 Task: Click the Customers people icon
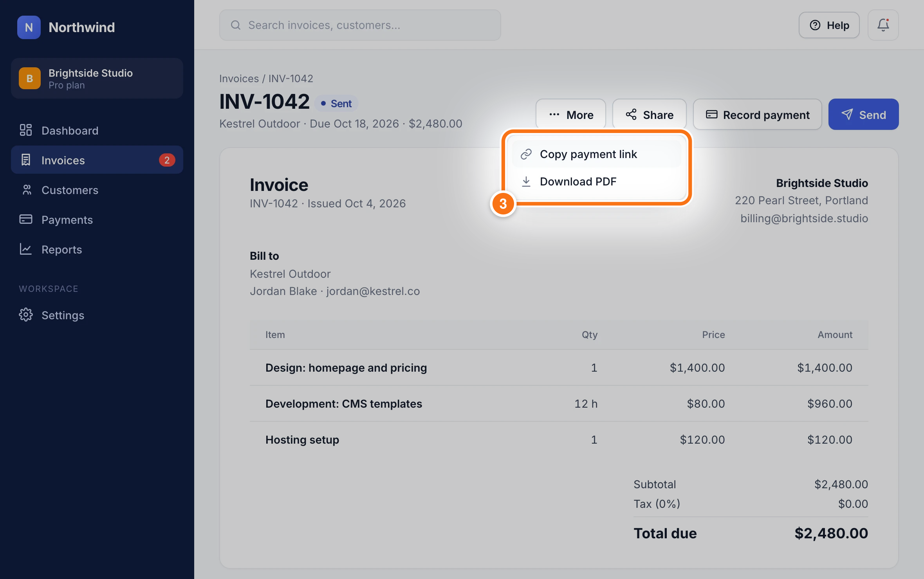click(x=26, y=190)
